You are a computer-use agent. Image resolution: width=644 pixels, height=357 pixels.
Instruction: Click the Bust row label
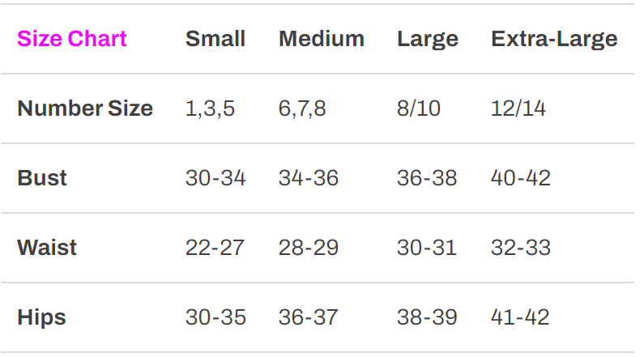coord(42,178)
